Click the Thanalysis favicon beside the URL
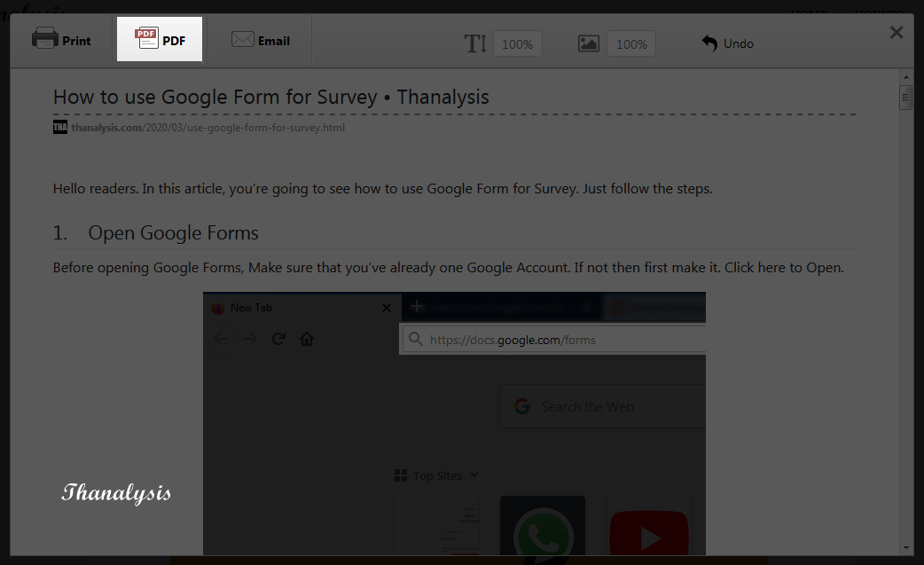 (60, 127)
